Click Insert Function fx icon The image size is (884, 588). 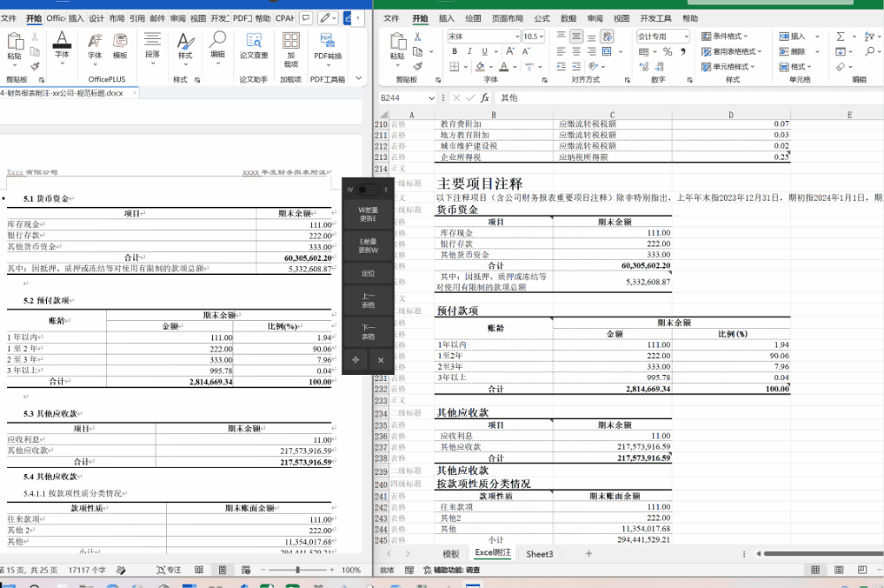[x=484, y=97]
